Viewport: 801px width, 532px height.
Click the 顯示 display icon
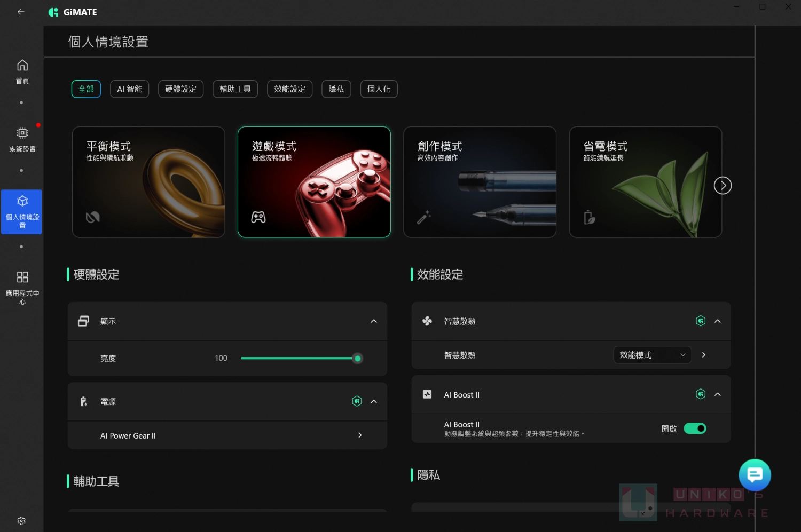[84, 321]
